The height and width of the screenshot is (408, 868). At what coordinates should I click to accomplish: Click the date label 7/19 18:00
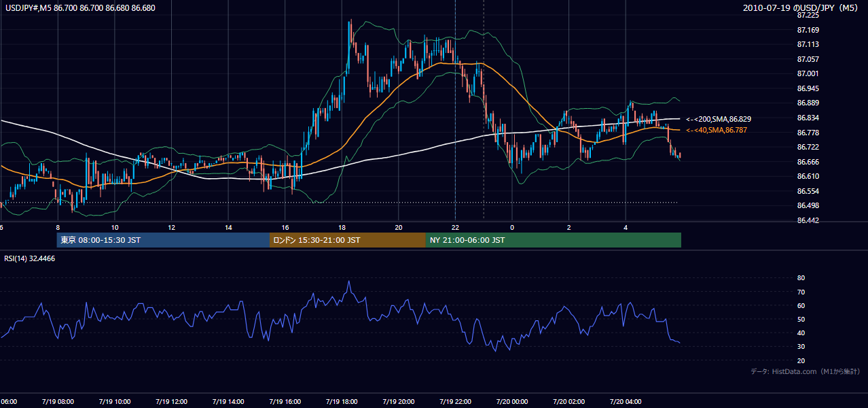[x=342, y=402]
